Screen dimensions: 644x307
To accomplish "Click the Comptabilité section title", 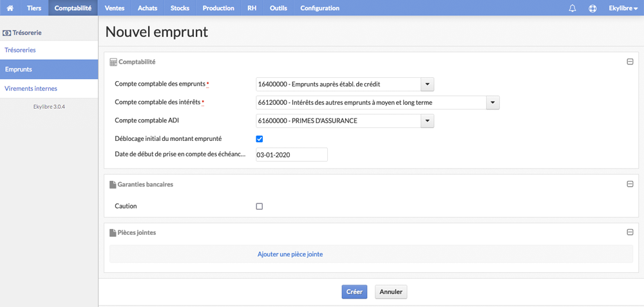I will point(137,62).
